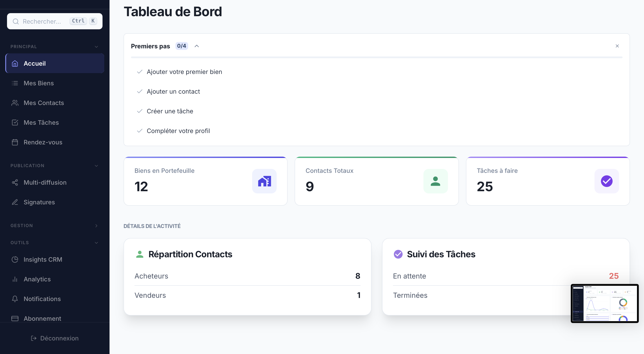Select the Analytics bar chart icon
Viewport: 644px width, 354px height.
pyautogui.click(x=15, y=279)
